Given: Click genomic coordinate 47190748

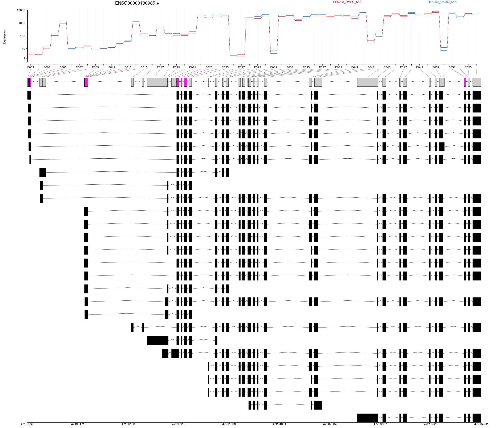Looking at the screenshot, I should 28,424.
